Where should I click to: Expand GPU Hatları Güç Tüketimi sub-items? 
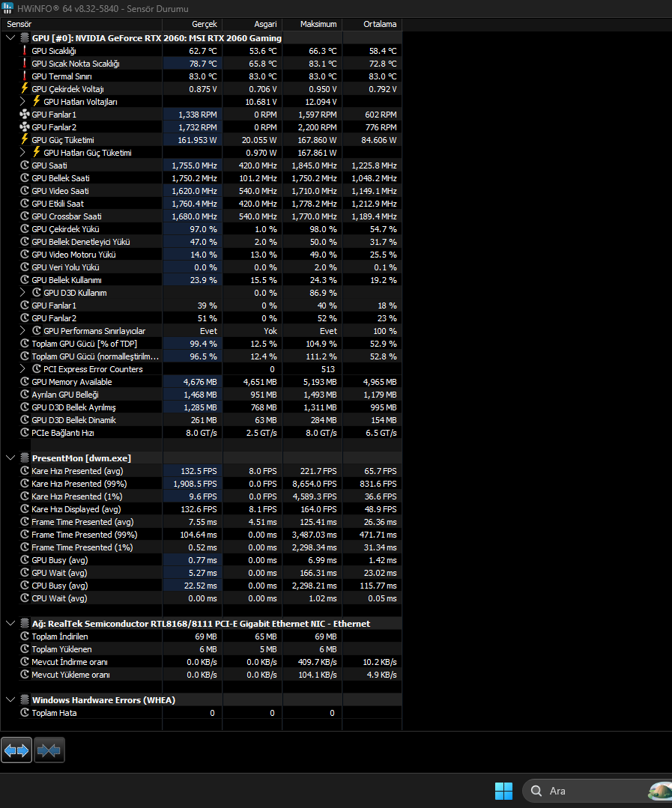pyautogui.click(x=22, y=153)
